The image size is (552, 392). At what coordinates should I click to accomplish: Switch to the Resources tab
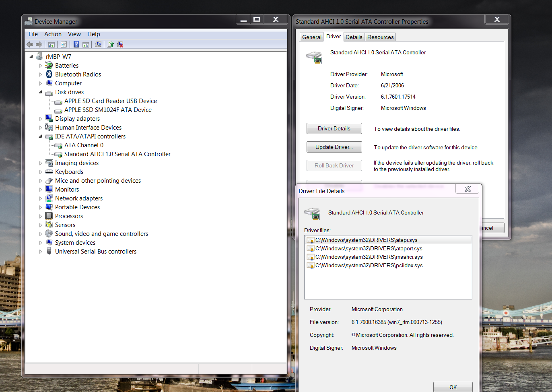[x=380, y=37]
